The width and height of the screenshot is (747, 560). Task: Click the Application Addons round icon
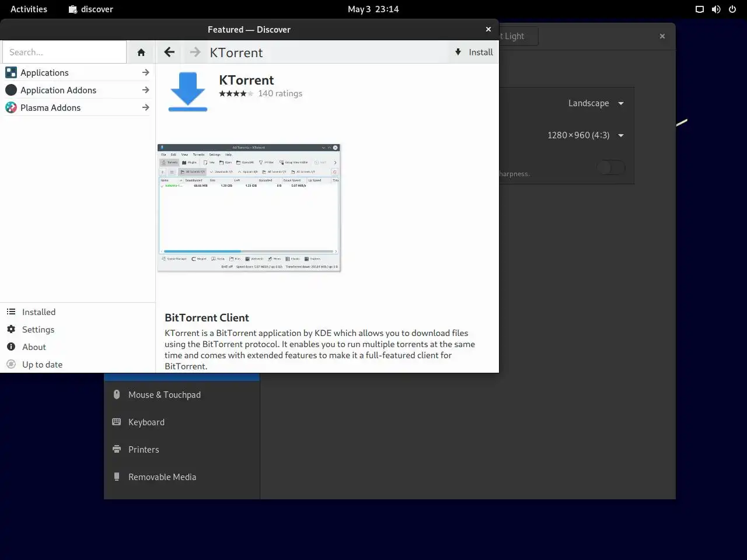point(11,90)
